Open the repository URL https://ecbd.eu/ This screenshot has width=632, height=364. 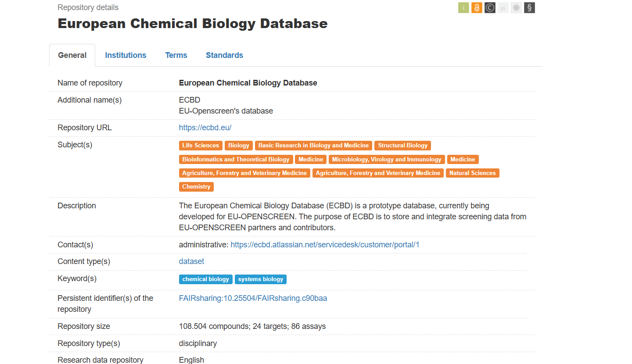(x=205, y=127)
